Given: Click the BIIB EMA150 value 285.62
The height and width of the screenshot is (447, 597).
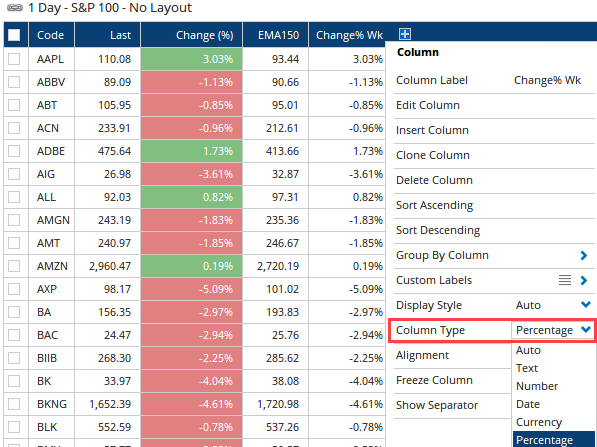Looking at the screenshot, I should click(x=283, y=358).
